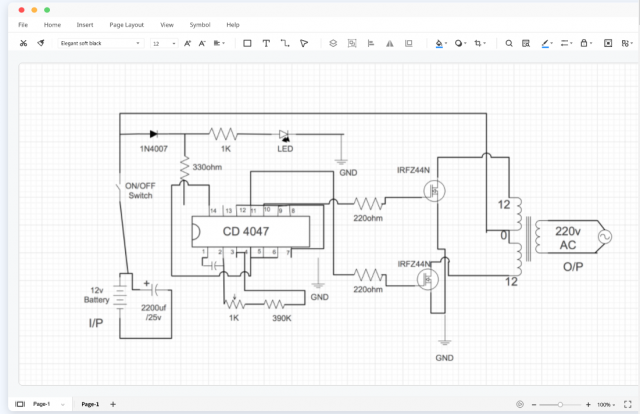
Task: Open the 100% zoom level dropdown
Action: pyautogui.click(x=606, y=405)
